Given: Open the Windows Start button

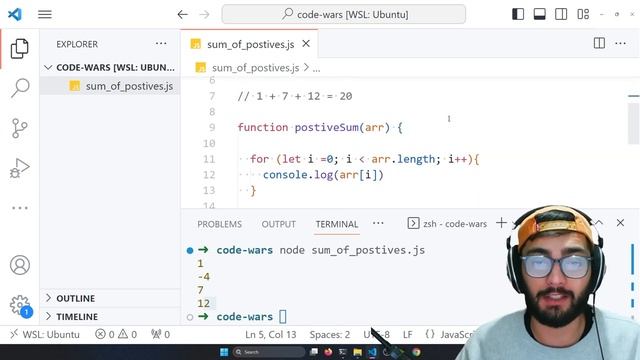Looking at the screenshot, I should 224,352.
